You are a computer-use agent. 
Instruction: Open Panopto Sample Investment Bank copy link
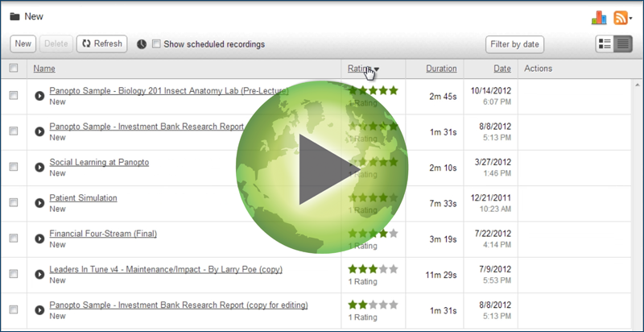point(178,305)
